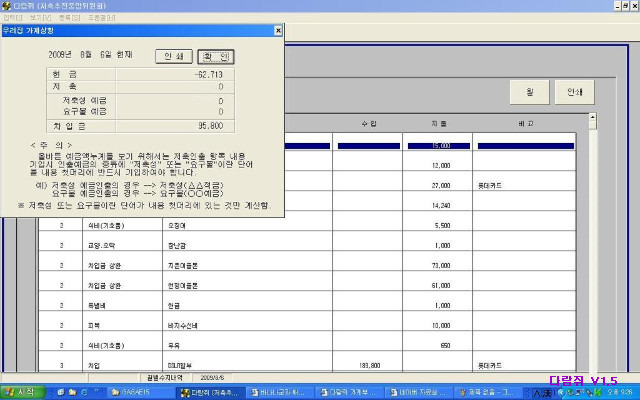Open the 도움말(H) menu
Viewport: 640px width, 400px height.
pyautogui.click(x=102, y=18)
